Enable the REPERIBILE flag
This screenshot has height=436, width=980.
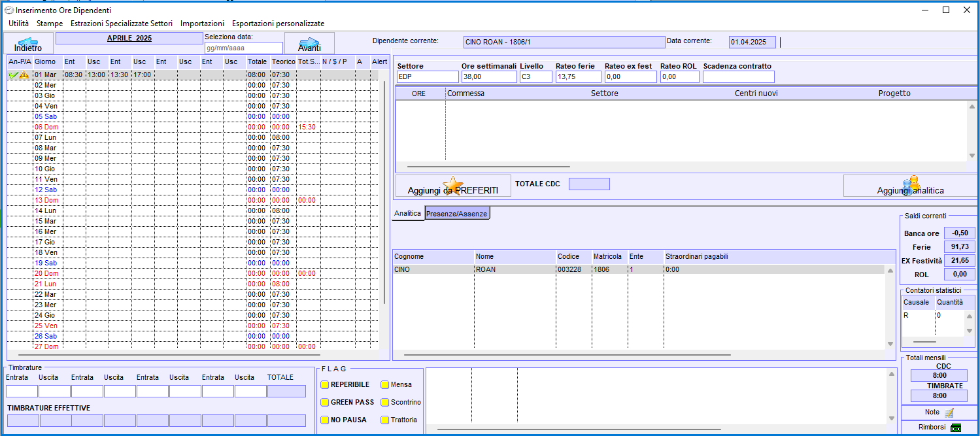[x=325, y=384]
